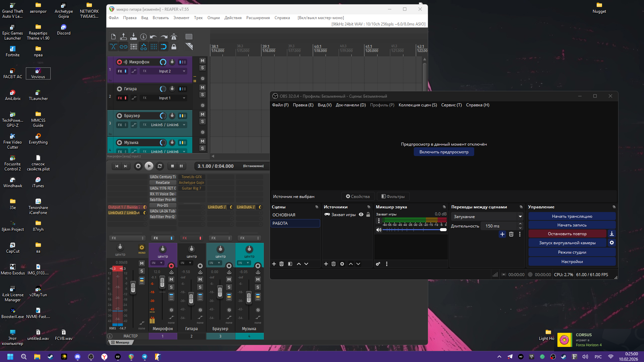
Task: Toggle record arm on Гитара track
Action: (x=119, y=89)
